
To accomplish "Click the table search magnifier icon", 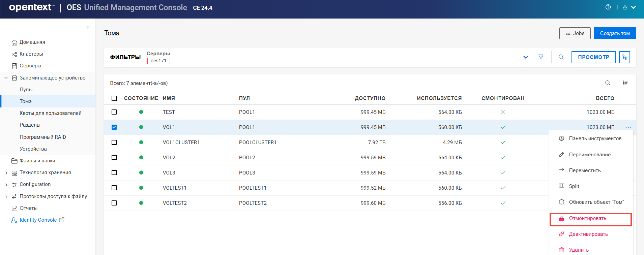I will click(608, 83).
